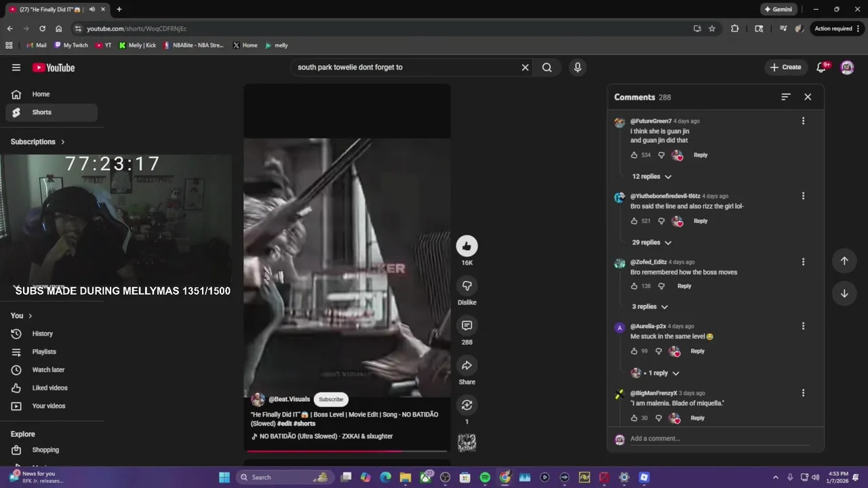Dislike @BigManFrenzyX's comment
The height and width of the screenshot is (488, 868).
[x=658, y=418]
